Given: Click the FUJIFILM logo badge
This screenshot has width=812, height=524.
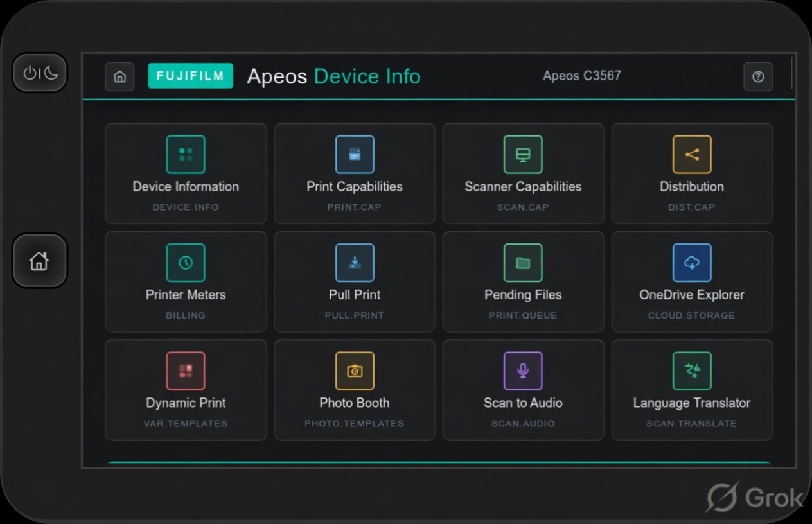Looking at the screenshot, I should coord(190,76).
